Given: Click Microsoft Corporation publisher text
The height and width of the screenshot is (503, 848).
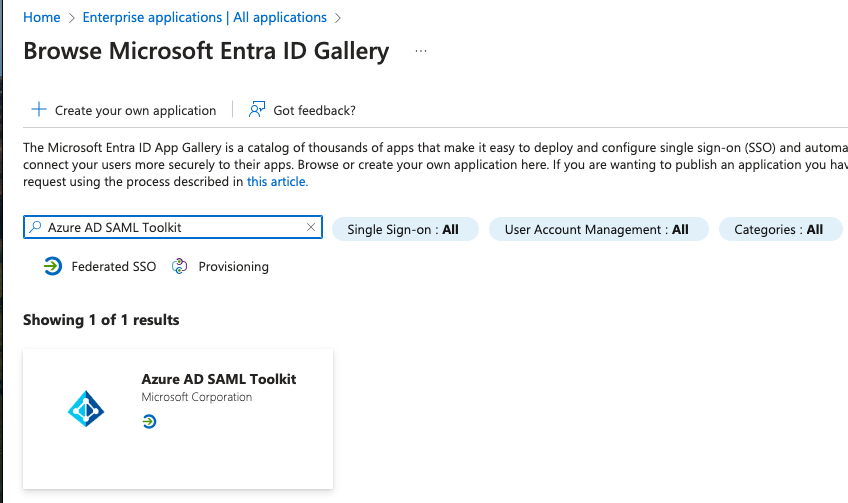Looking at the screenshot, I should [197, 397].
